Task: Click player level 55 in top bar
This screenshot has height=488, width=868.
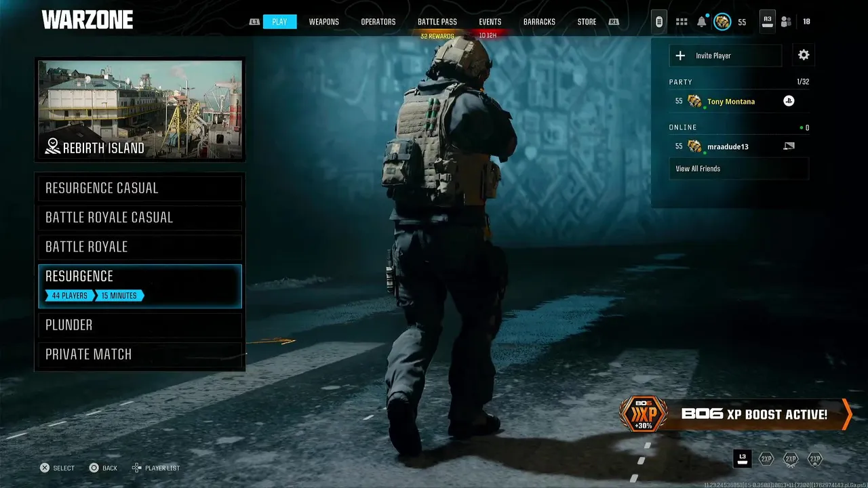Action: pyautogui.click(x=742, y=22)
